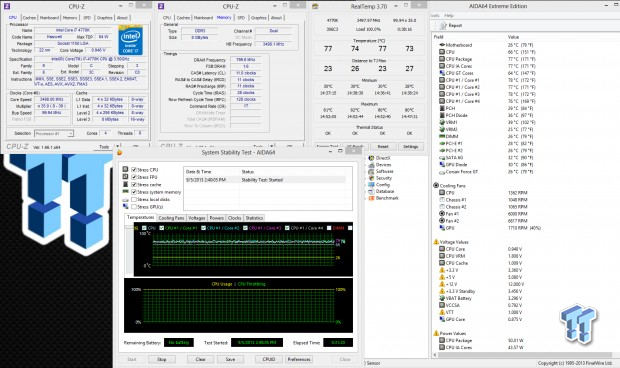Enable the DIMM graph legend checkbox

[329, 228]
